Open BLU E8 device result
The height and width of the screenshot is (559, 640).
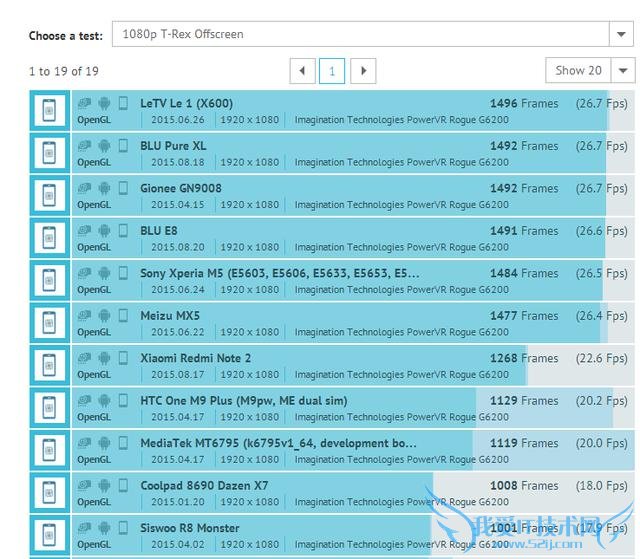coord(159,231)
